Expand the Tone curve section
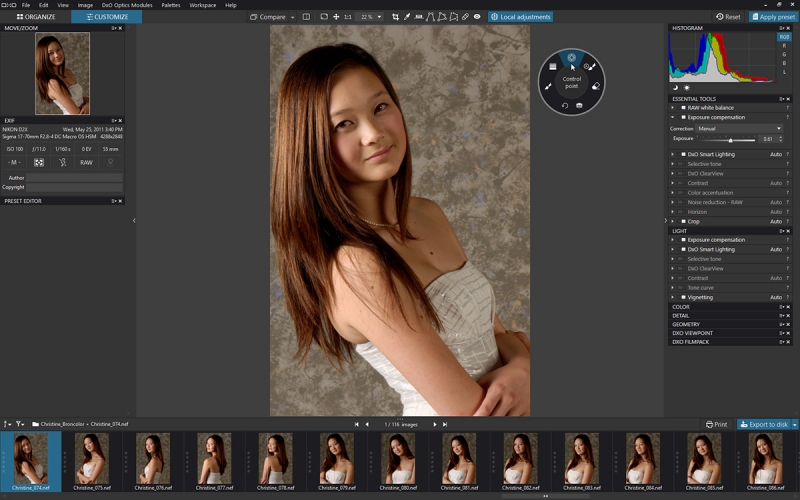The image size is (800, 500). click(x=672, y=288)
